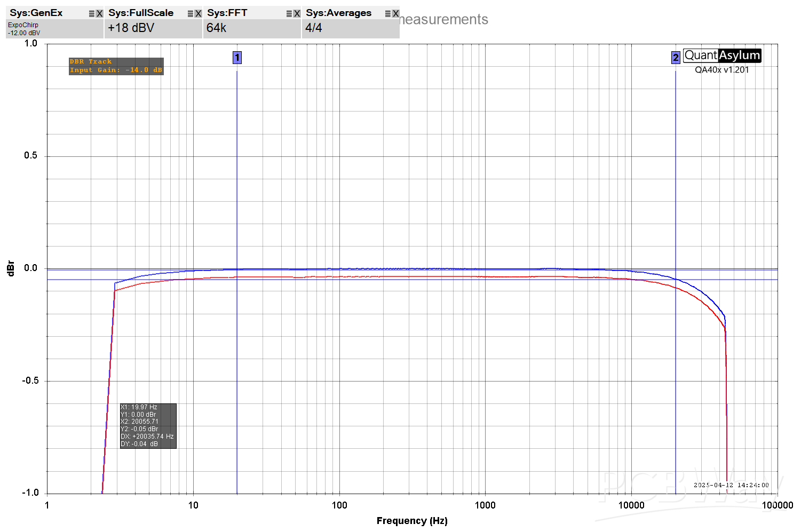Click the dBr vertical axis label
Screen dimensions: 801x532
[x=11, y=268]
